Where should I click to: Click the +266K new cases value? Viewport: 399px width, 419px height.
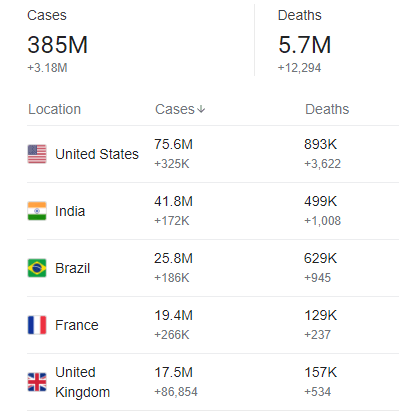[172, 335]
